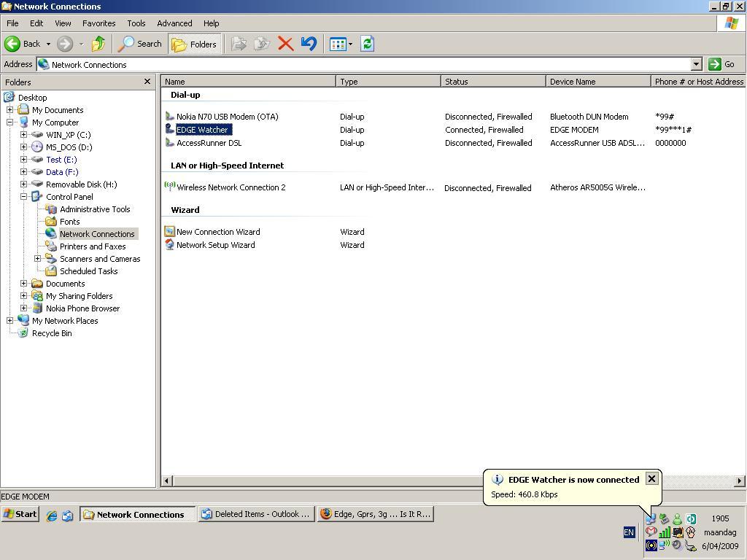Screen dimensions: 747x560
Task: Click the blue Undo arrow icon
Action: click(x=309, y=44)
